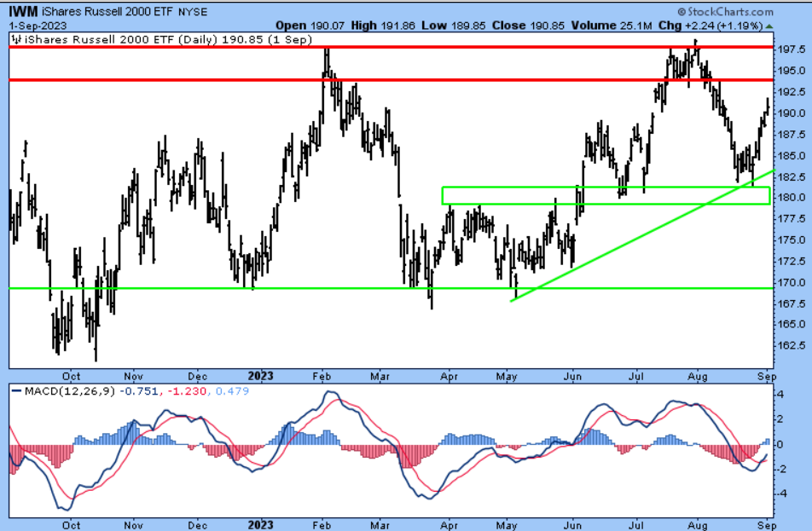812x531 pixels.
Task: Click the Nov label under the price panel
Action: (133, 376)
